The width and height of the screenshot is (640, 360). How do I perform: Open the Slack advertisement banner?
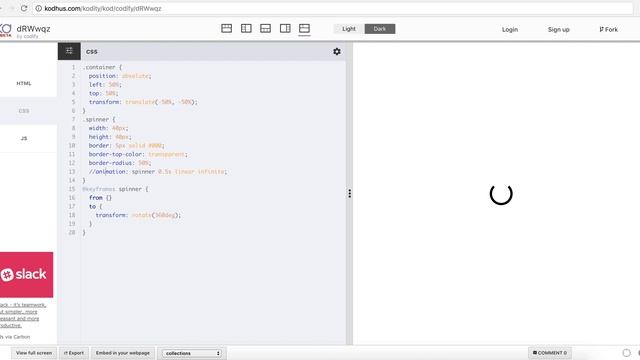click(27, 274)
